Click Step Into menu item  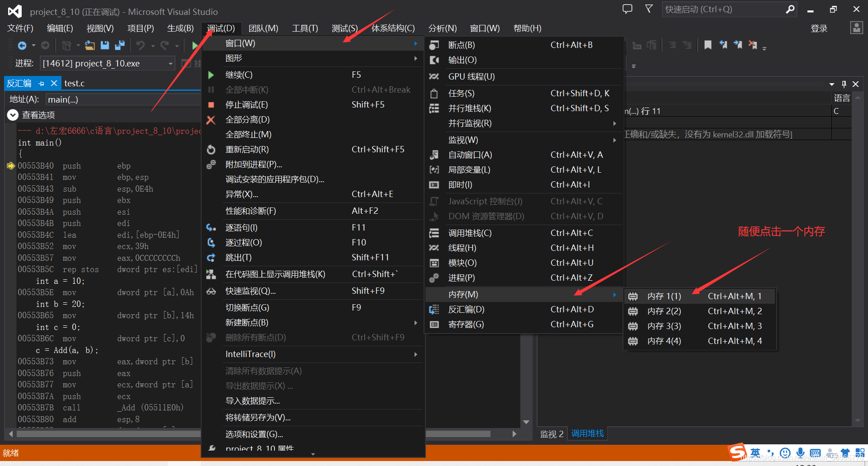point(312,227)
